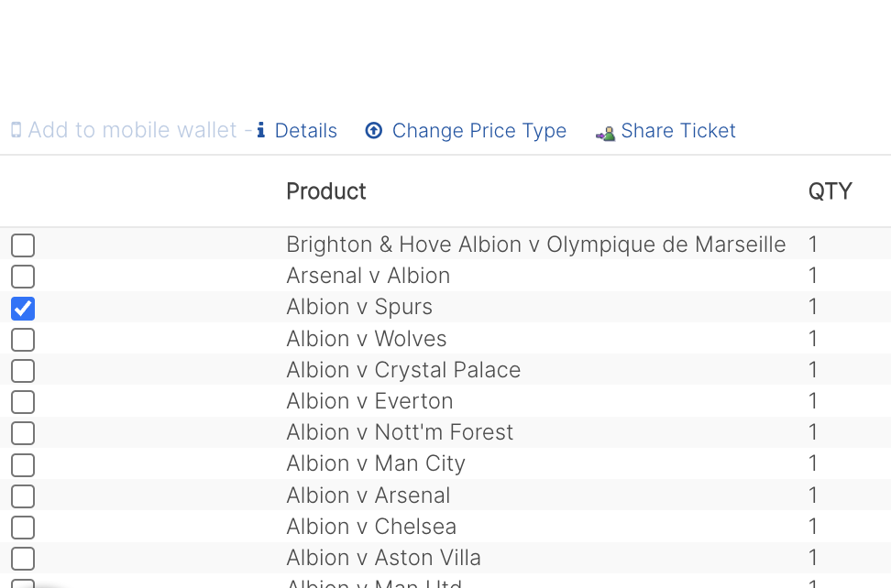Click the QTY column header
The width and height of the screenshot is (891, 588).
830,191
